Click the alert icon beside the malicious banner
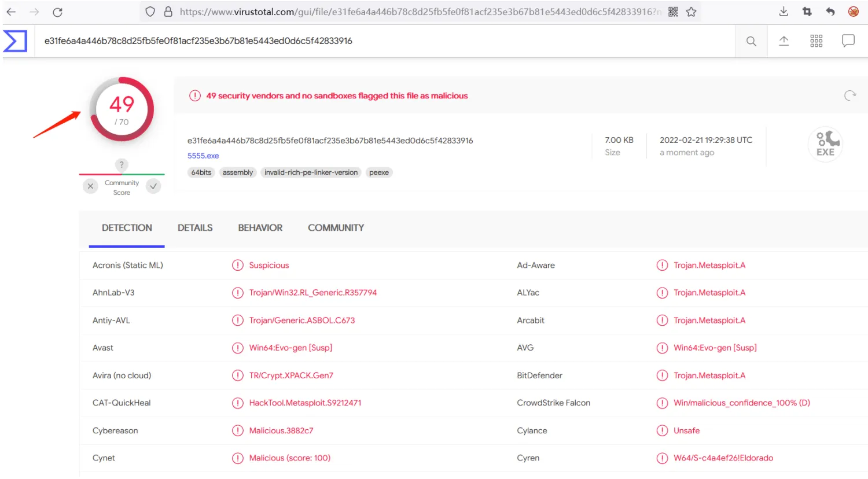 click(195, 95)
